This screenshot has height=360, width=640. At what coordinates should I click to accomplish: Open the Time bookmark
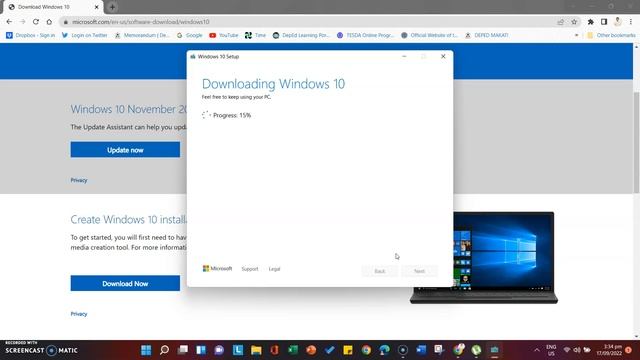[x=256, y=36]
